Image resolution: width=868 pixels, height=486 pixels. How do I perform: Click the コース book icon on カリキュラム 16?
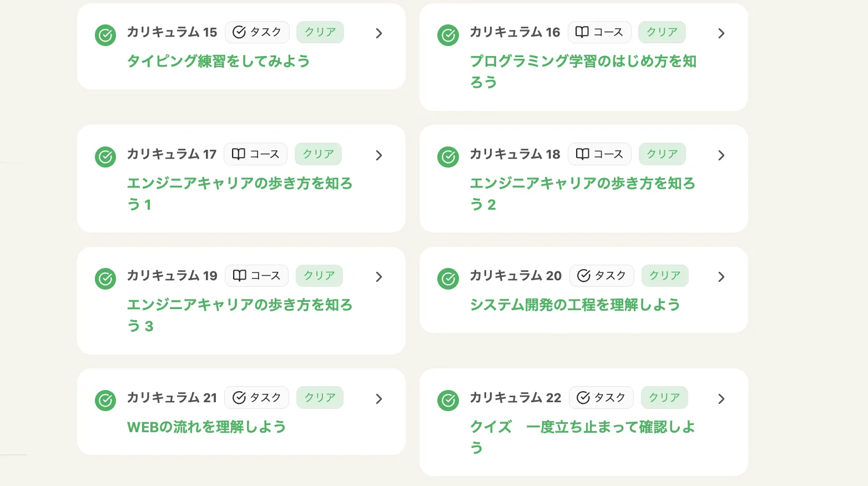582,32
